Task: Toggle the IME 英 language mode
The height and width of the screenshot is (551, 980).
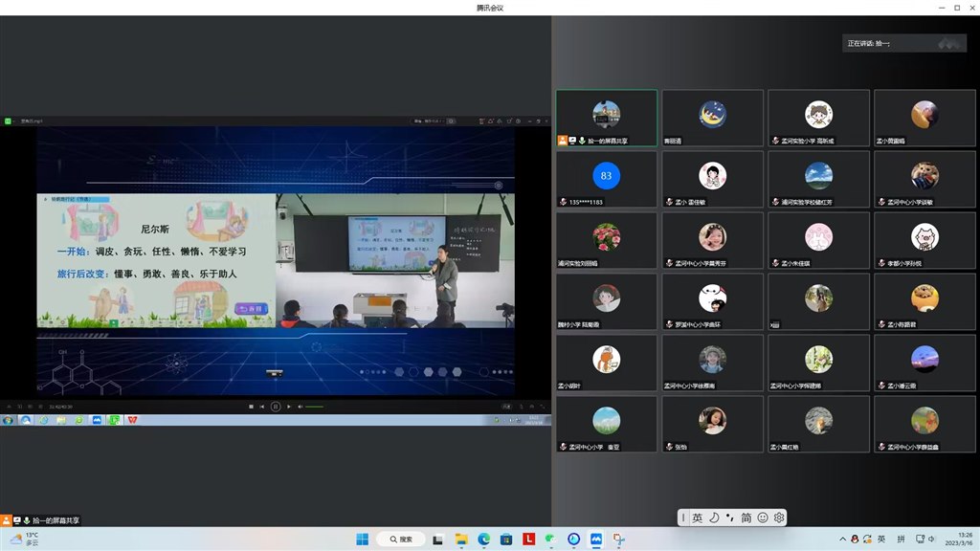Action: 698,518
